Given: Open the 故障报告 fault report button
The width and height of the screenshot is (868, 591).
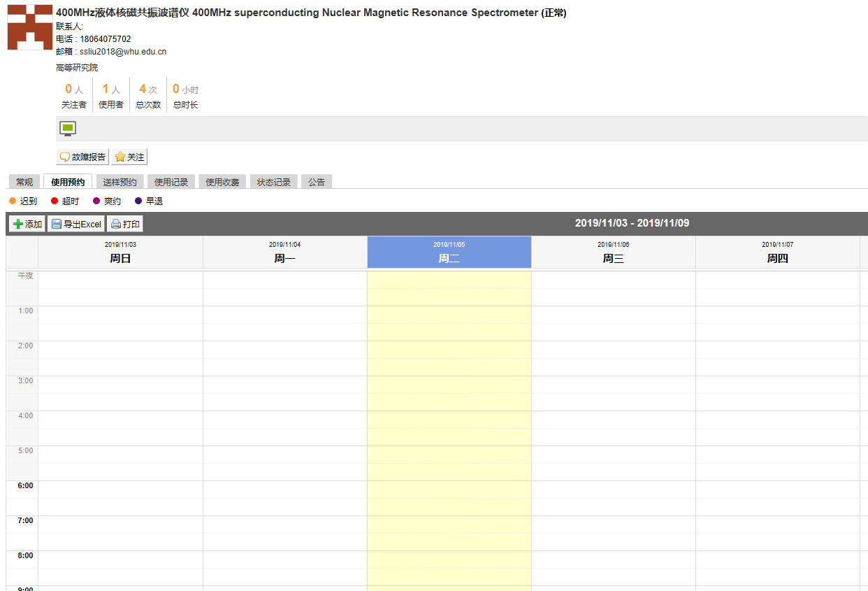Looking at the screenshot, I should (82, 157).
